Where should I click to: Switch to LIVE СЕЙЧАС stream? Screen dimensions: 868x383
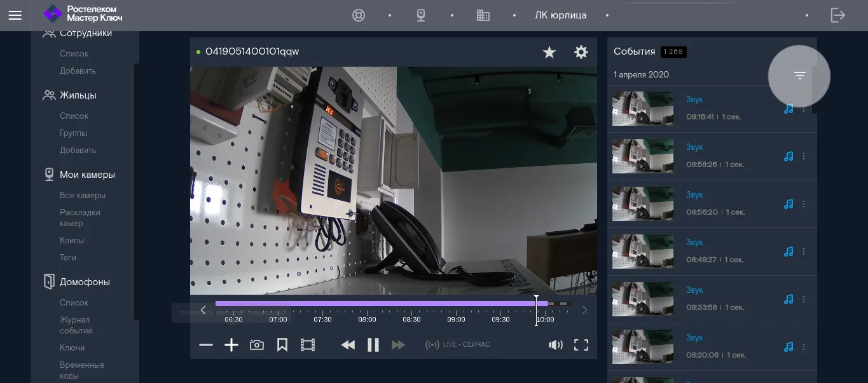[458, 345]
